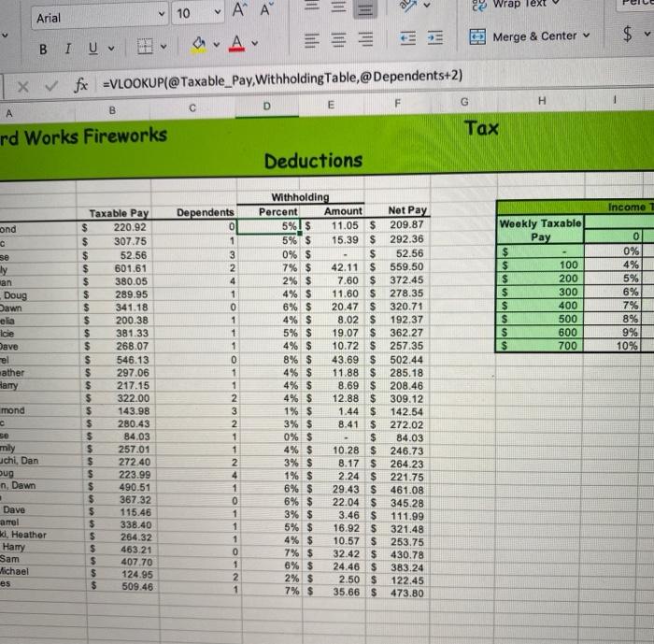Viewport: 654px width, 644px height.
Task: Click Net Pay cell 473.80
Action: (398, 594)
